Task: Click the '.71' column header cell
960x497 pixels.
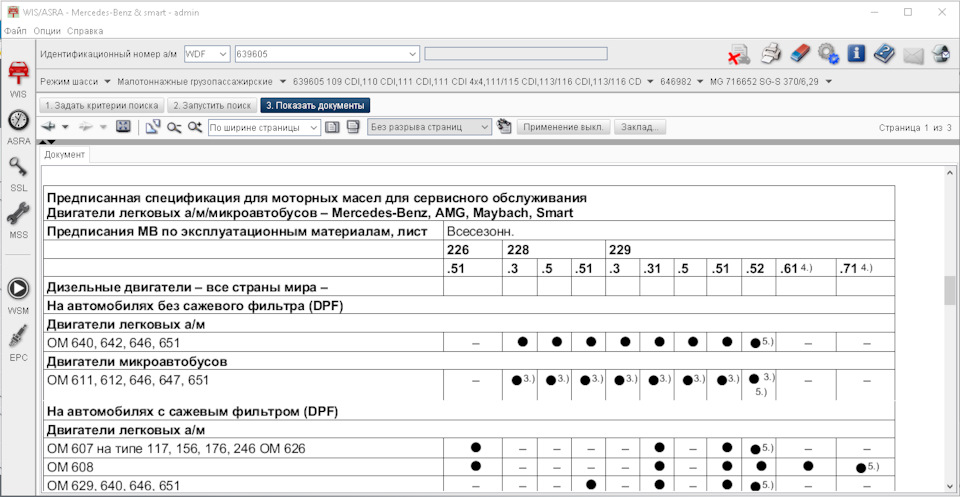Action: click(x=866, y=267)
